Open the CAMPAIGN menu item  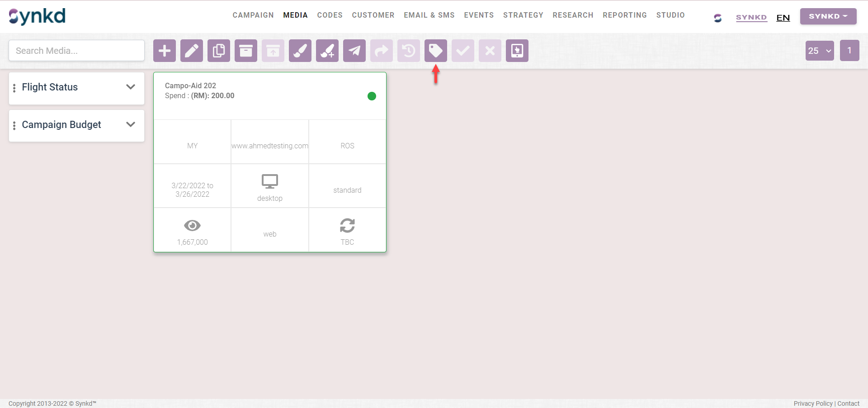pyautogui.click(x=253, y=15)
